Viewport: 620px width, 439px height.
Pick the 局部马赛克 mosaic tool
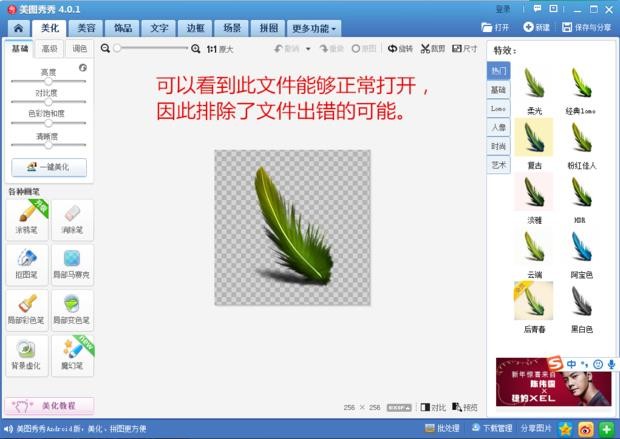tap(72, 263)
